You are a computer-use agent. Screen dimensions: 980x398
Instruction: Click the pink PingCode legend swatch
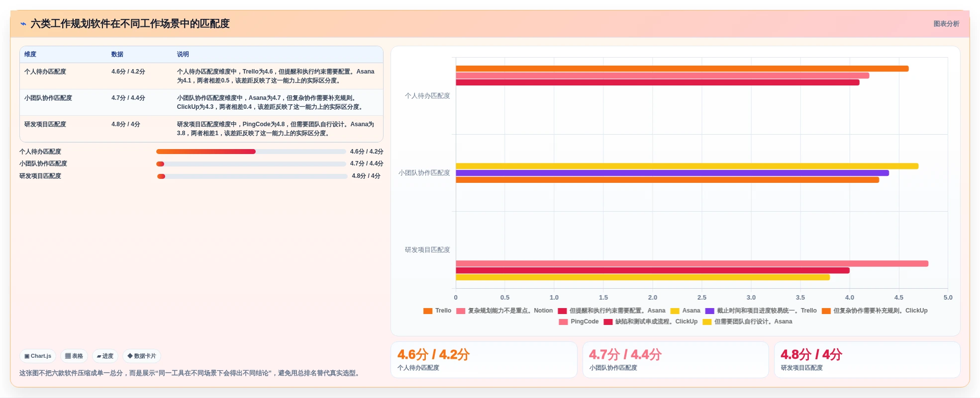point(563,322)
